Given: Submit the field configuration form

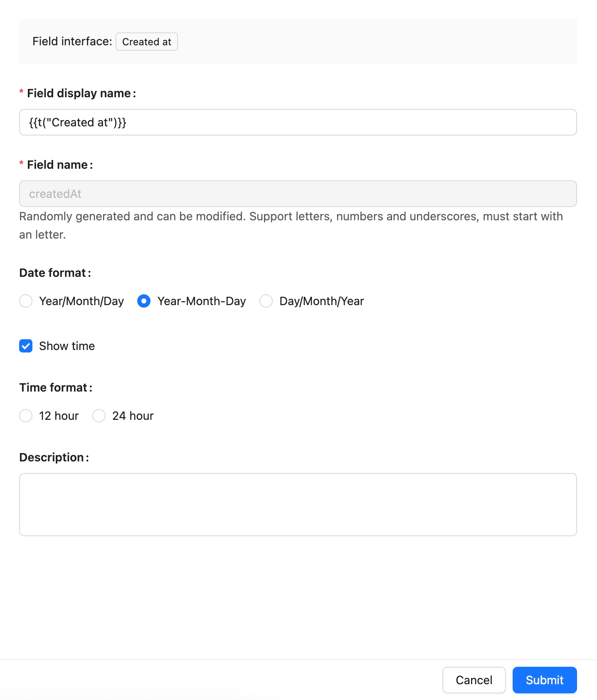Looking at the screenshot, I should pos(544,680).
